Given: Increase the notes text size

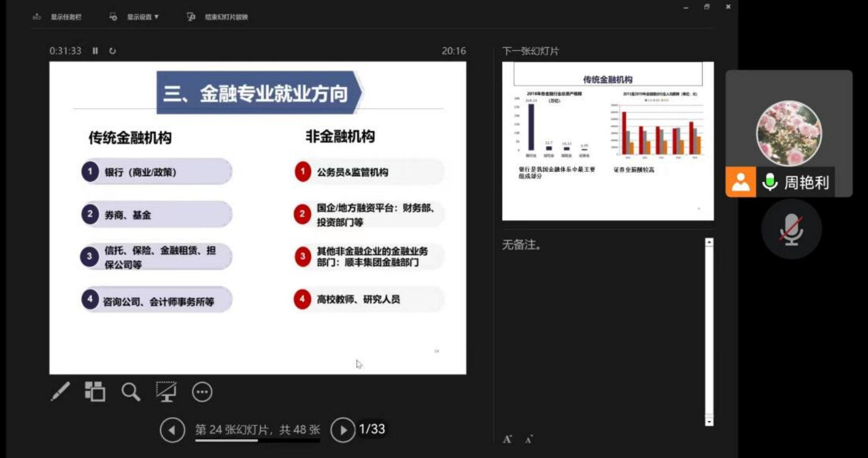Looking at the screenshot, I should pos(507,439).
